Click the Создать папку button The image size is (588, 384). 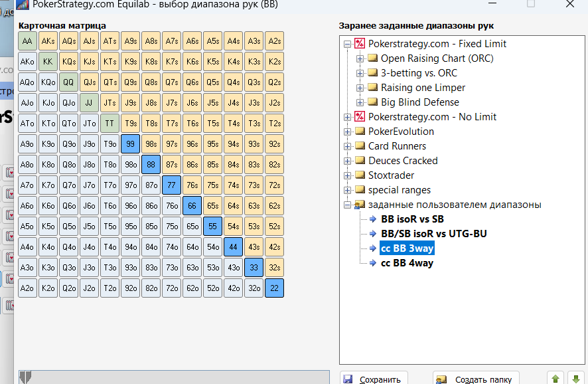click(x=477, y=379)
